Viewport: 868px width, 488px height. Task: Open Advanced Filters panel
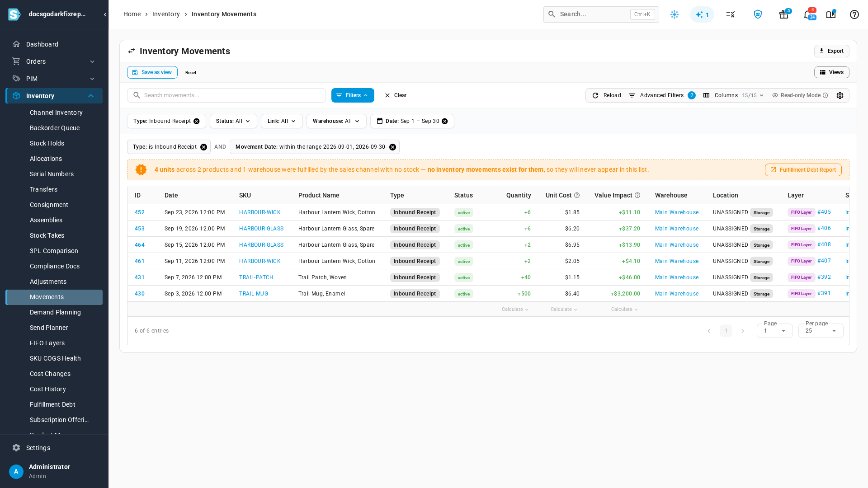661,95
